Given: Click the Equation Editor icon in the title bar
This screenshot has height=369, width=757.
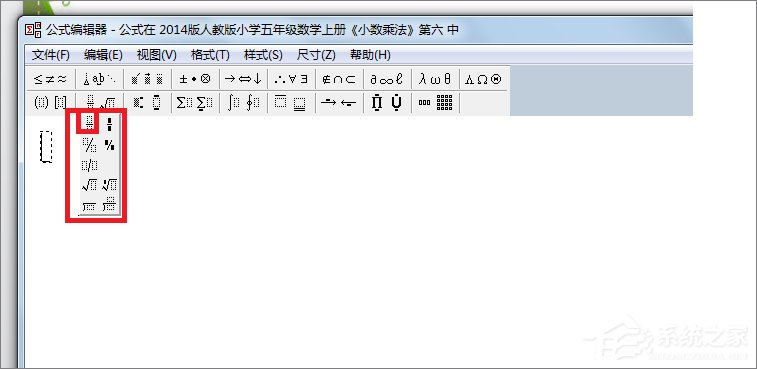Looking at the screenshot, I should point(33,30).
